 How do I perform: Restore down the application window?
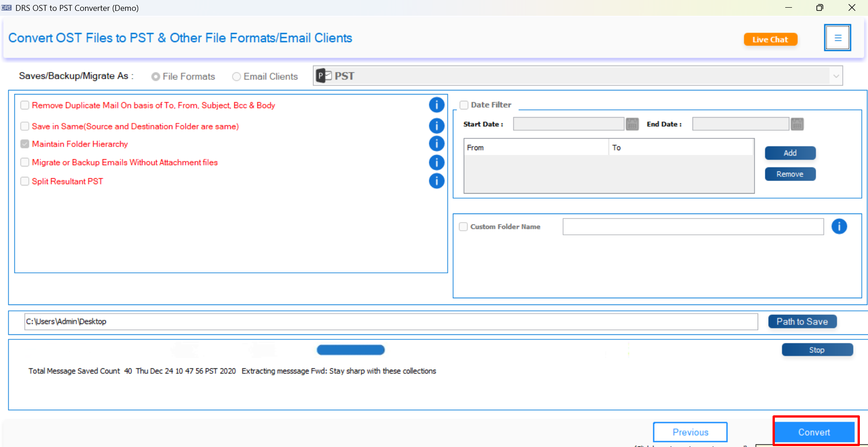tap(820, 8)
